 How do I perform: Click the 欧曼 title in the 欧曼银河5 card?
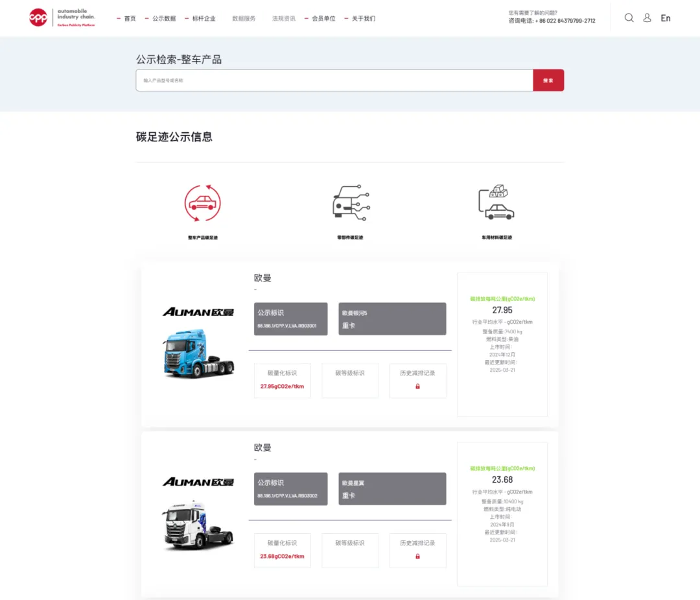pyautogui.click(x=262, y=278)
